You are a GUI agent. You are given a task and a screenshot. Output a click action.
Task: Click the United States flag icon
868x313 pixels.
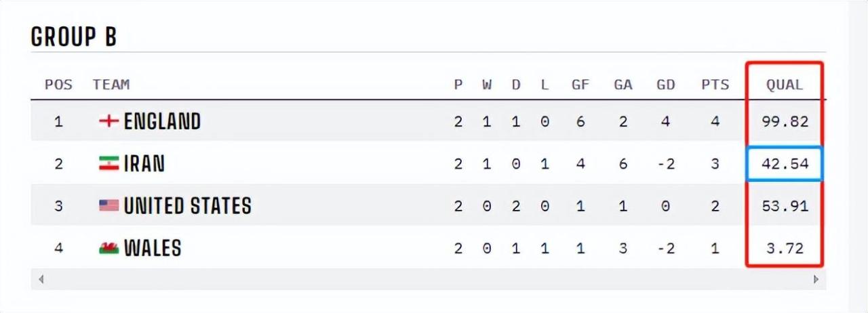click(108, 205)
